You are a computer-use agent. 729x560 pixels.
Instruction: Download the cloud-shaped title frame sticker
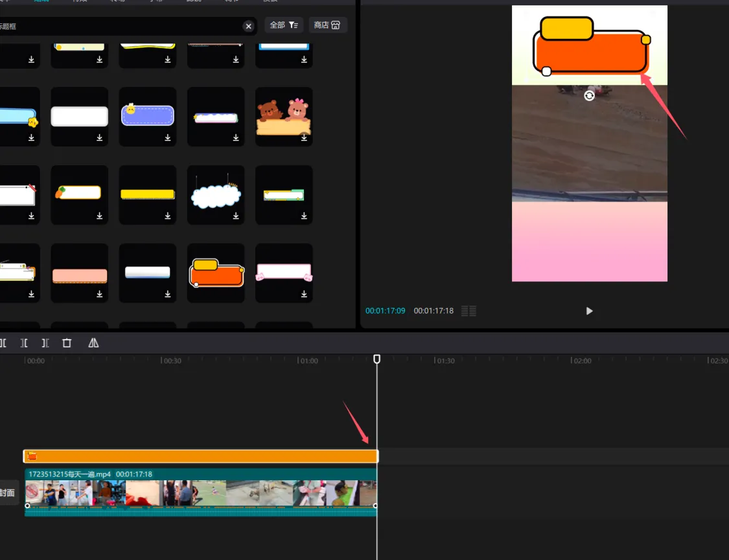pos(236,216)
